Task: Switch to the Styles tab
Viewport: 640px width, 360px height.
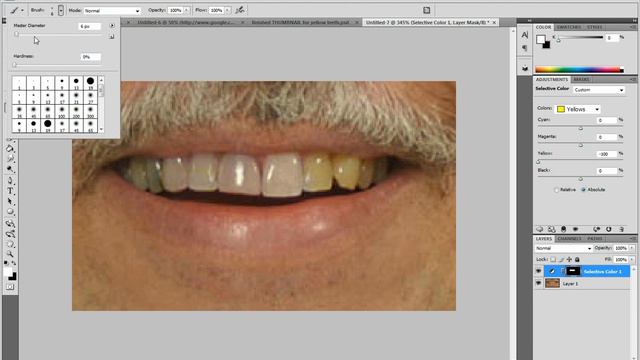Action: coord(594,27)
